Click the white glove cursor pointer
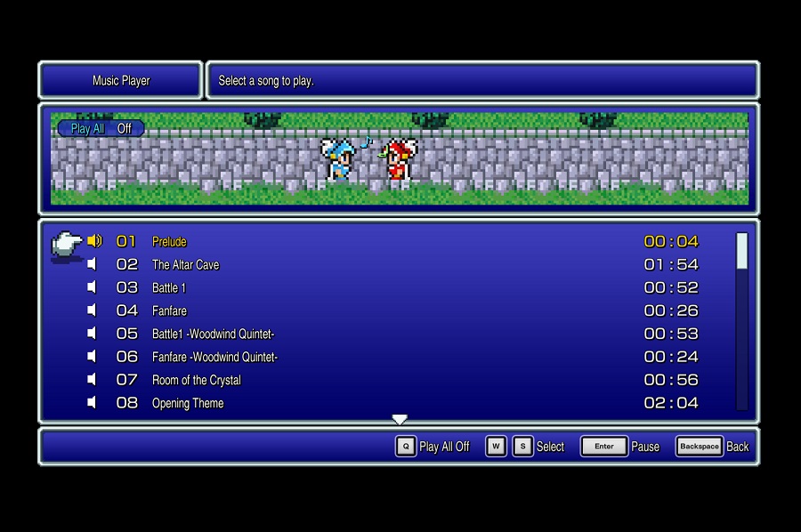This screenshot has width=801, height=532. 67,243
